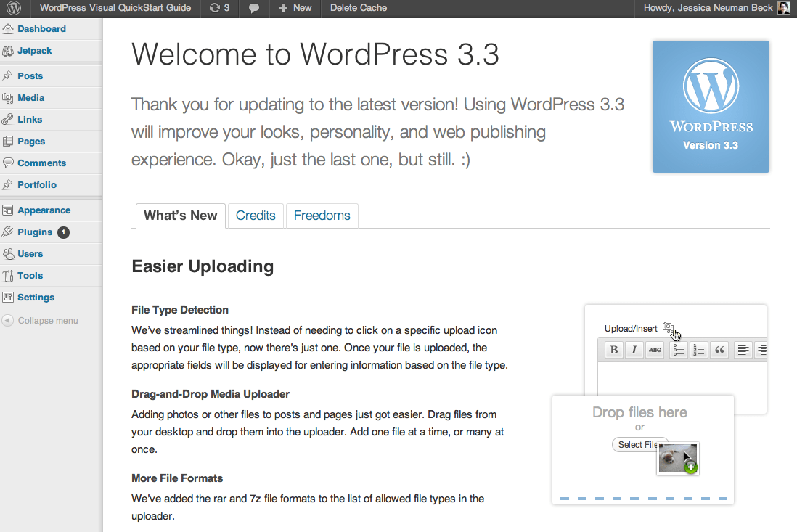The height and width of the screenshot is (532, 797).
Task: Click the Italic button in editor illustration
Action: point(634,350)
